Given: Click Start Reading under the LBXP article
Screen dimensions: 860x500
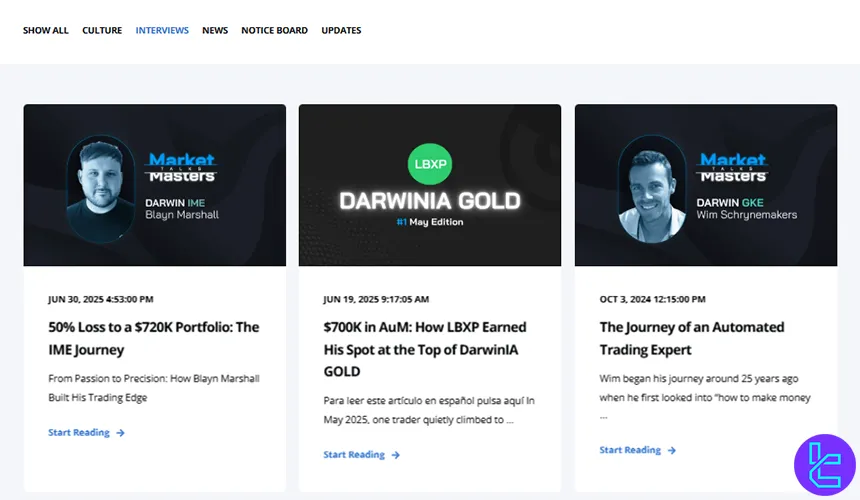Looking at the screenshot, I should point(354,454).
